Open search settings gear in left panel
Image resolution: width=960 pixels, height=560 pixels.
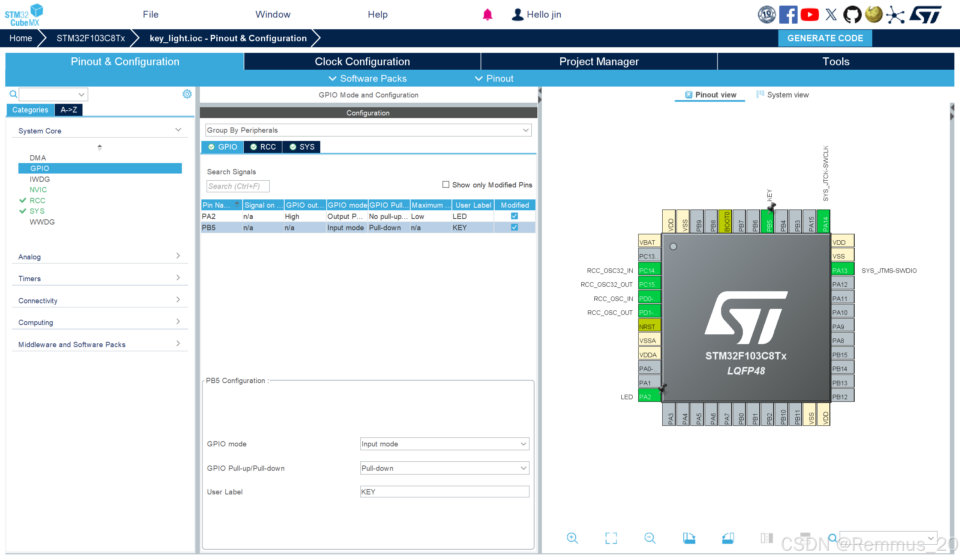tap(187, 94)
